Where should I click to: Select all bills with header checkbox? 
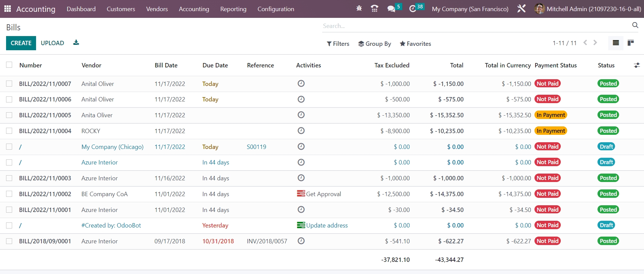[x=9, y=65]
